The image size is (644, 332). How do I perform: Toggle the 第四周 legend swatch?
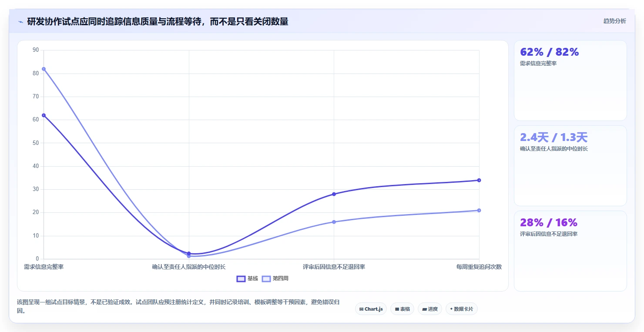click(266, 278)
